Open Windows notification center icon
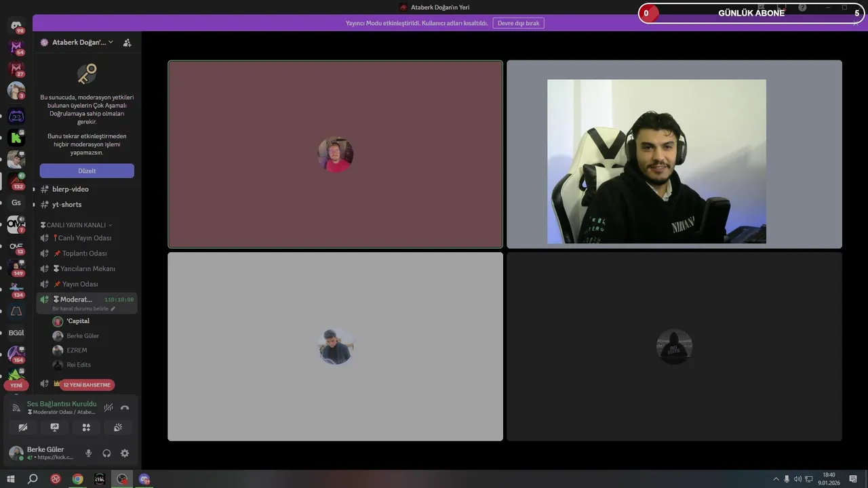This screenshot has height=488, width=868. tap(853, 479)
